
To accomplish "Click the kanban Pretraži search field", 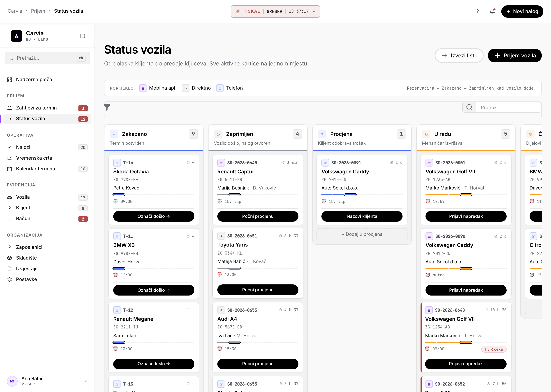I will pyautogui.click(x=508, y=107).
